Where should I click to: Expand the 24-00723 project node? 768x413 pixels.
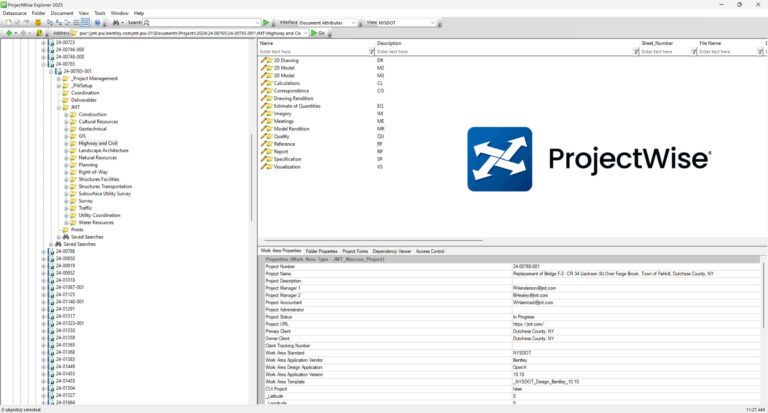44,43
